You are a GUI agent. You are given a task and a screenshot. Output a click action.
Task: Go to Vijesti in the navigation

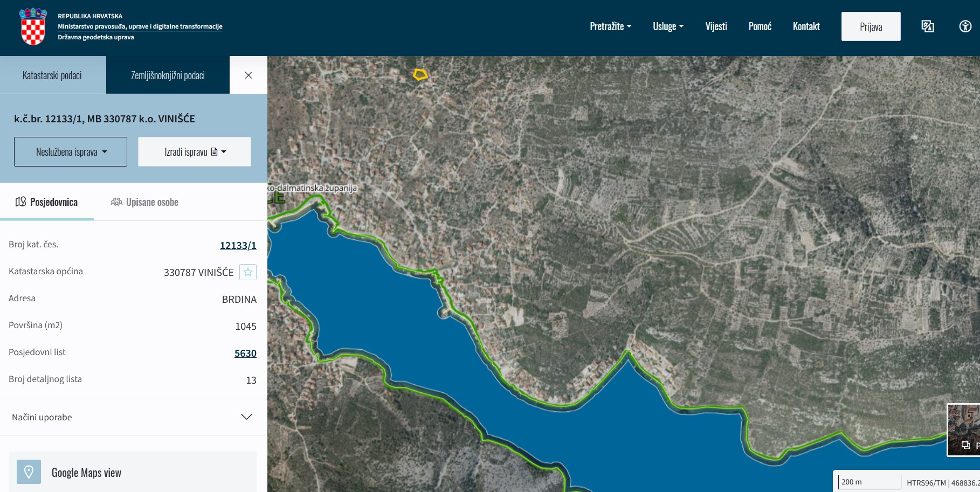[x=716, y=26]
